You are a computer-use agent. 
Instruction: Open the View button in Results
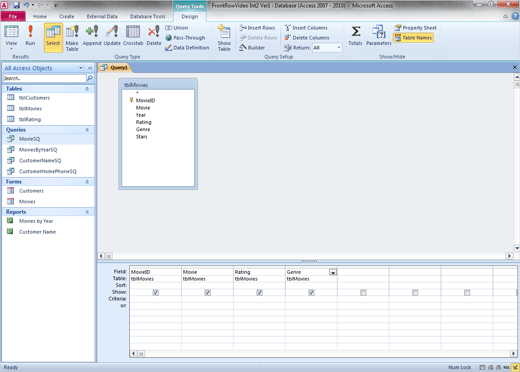[x=11, y=37]
